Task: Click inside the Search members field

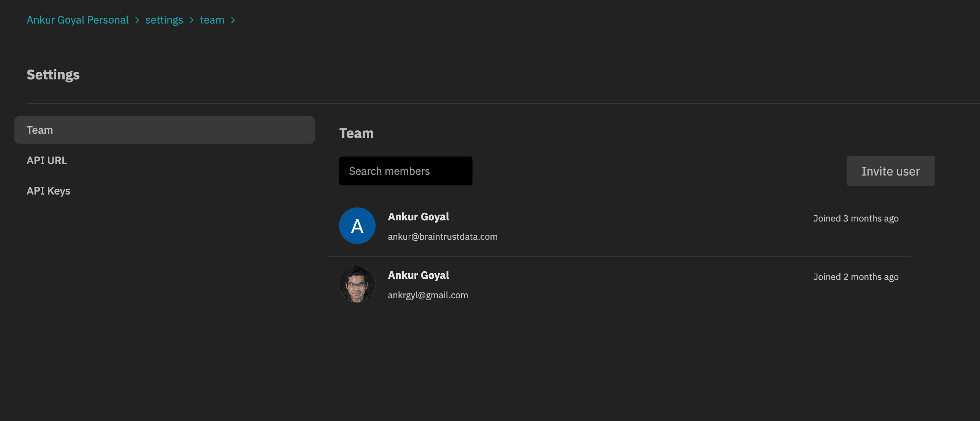Action: 405,171
